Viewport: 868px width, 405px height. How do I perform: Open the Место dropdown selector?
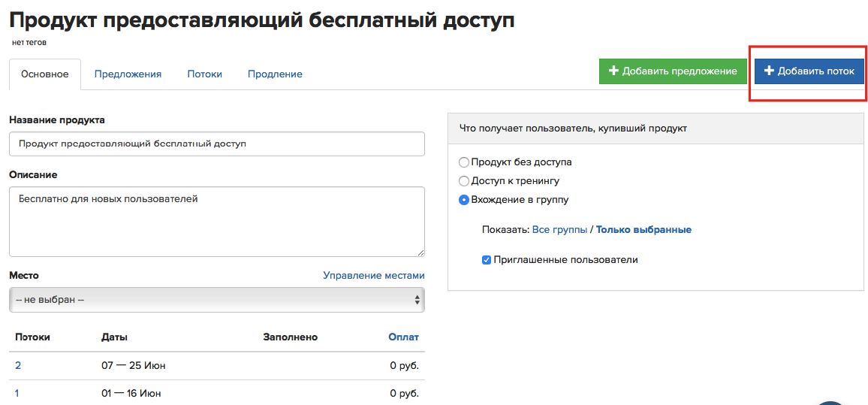point(217,300)
